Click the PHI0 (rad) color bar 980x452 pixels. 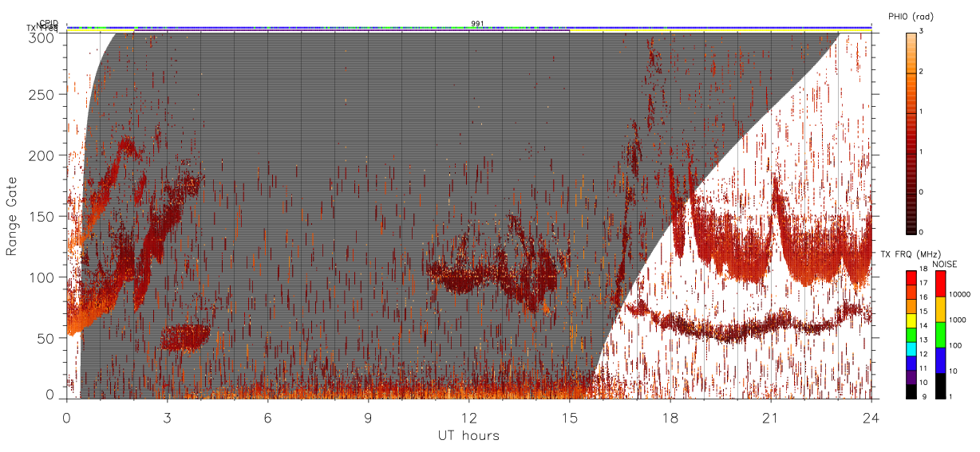coord(911,133)
